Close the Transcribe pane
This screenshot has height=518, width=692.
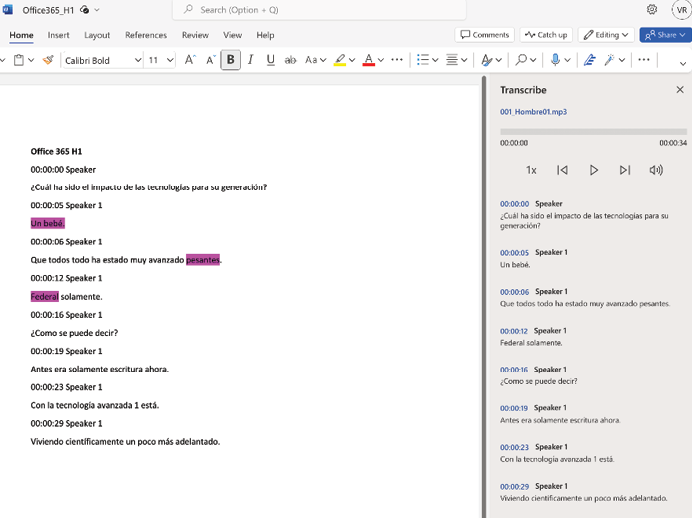(x=680, y=90)
